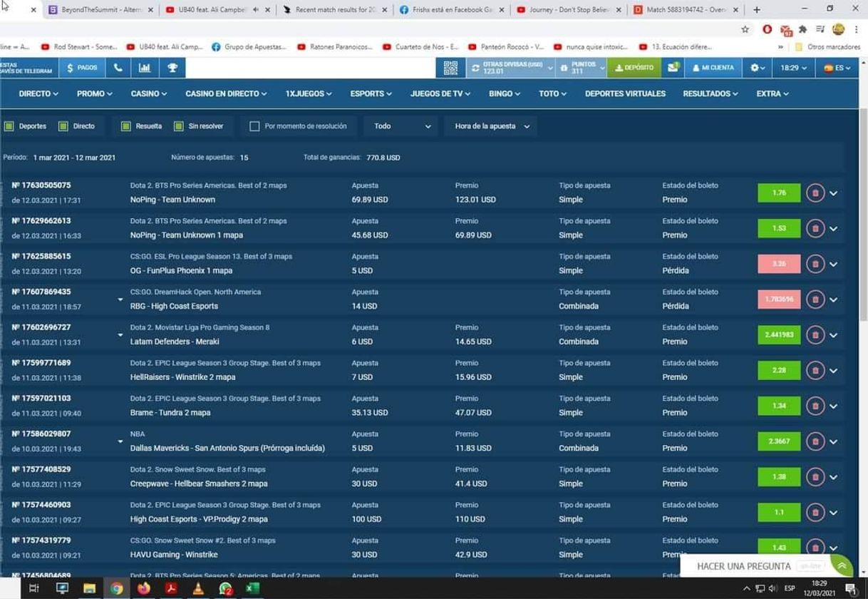Open the PUNTOS 311 dropdown
The height and width of the screenshot is (599, 868).
(x=582, y=68)
